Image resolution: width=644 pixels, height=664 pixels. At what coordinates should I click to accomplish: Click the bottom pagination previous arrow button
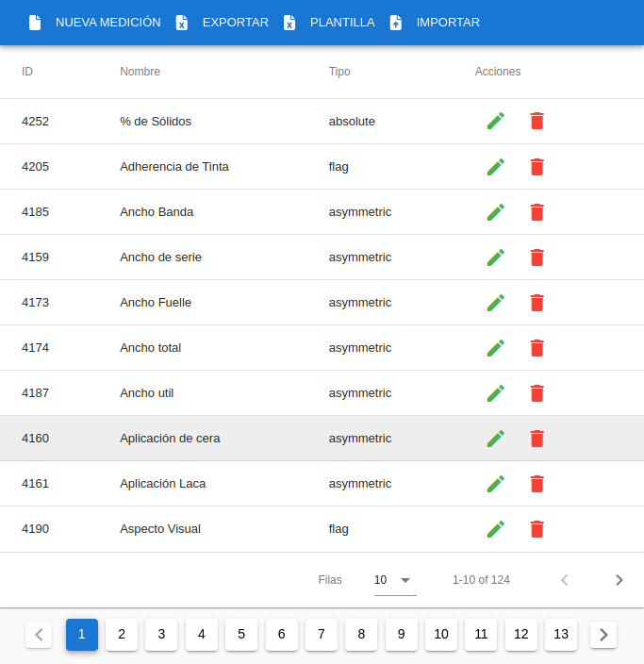coord(39,635)
